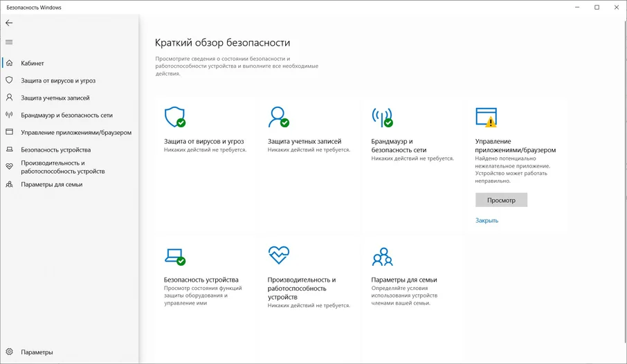Select Брандмауэр и безопасность сети sidebar item
627x364 pixels.
66,115
